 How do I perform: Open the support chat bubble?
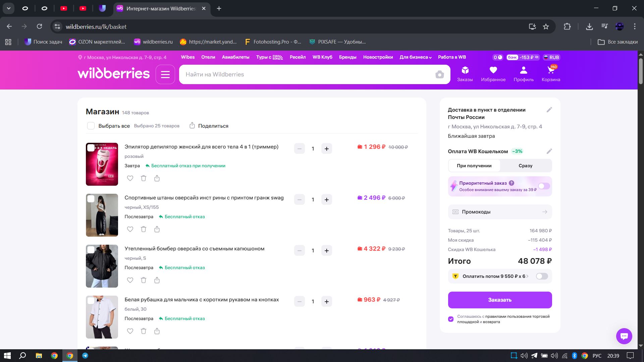click(624, 336)
